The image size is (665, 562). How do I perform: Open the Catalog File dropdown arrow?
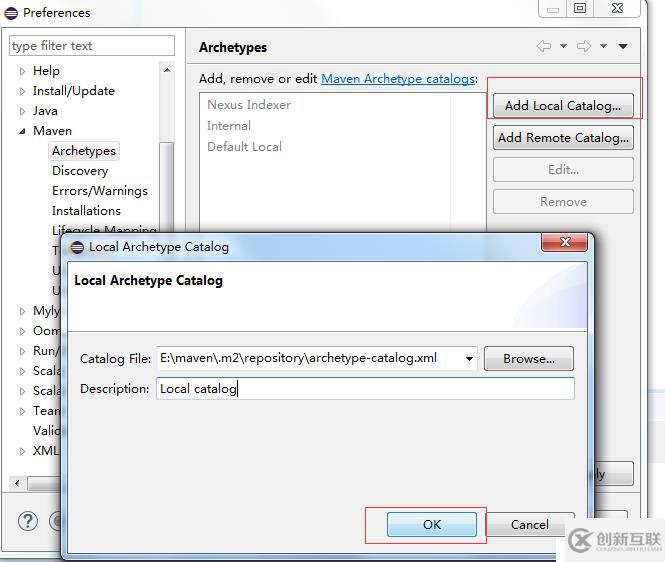(x=469, y=359)
